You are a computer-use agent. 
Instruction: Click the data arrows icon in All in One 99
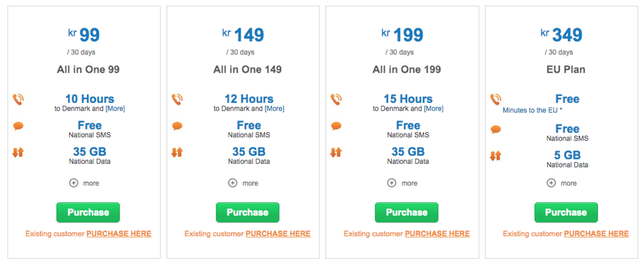coord(18,153)
